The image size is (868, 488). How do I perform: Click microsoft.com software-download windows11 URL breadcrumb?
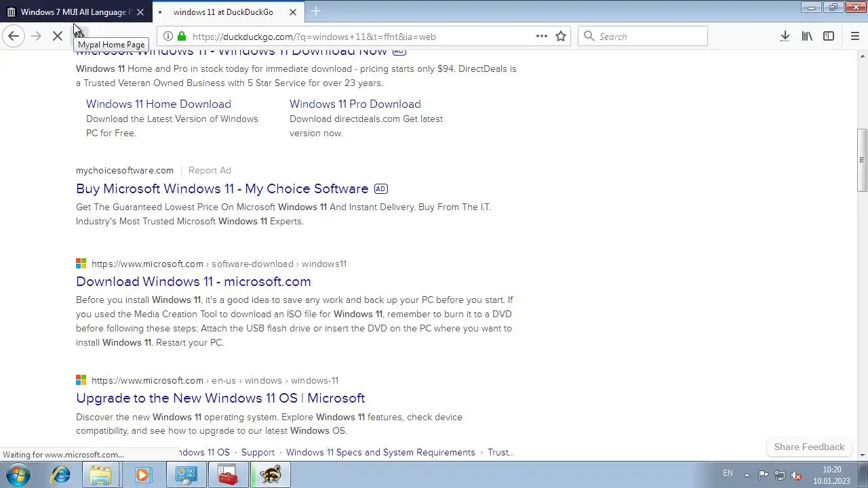tap(219, 264)
